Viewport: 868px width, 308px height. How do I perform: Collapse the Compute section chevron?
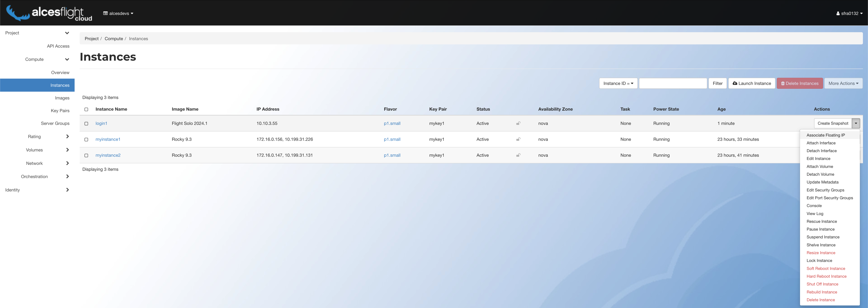pos(67,60)
